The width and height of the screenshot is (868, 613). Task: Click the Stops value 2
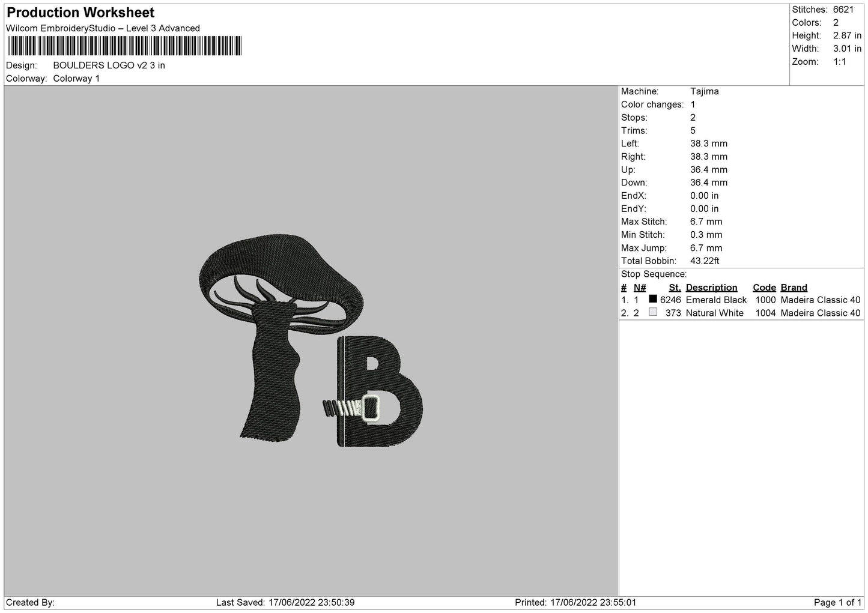pos(693,118)
